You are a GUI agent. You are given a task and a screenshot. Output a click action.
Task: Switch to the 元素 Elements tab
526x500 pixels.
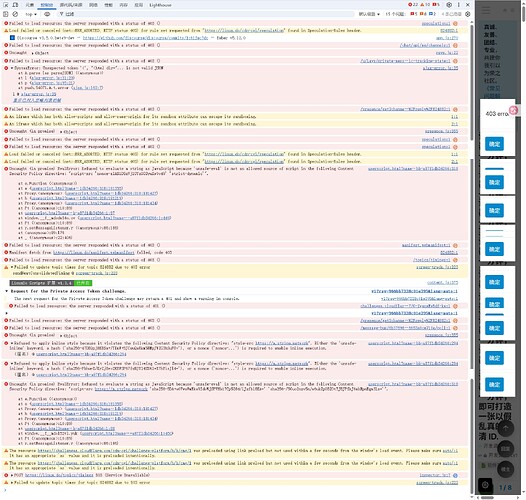tap(30, 5)
